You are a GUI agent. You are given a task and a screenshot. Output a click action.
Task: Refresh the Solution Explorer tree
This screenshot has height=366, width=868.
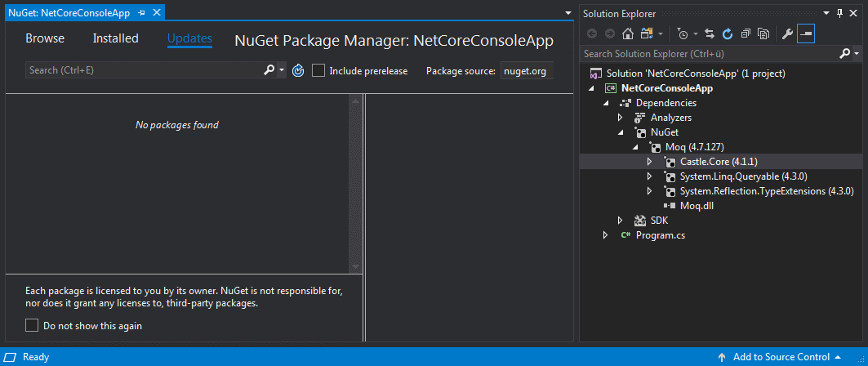pos(727,33)
